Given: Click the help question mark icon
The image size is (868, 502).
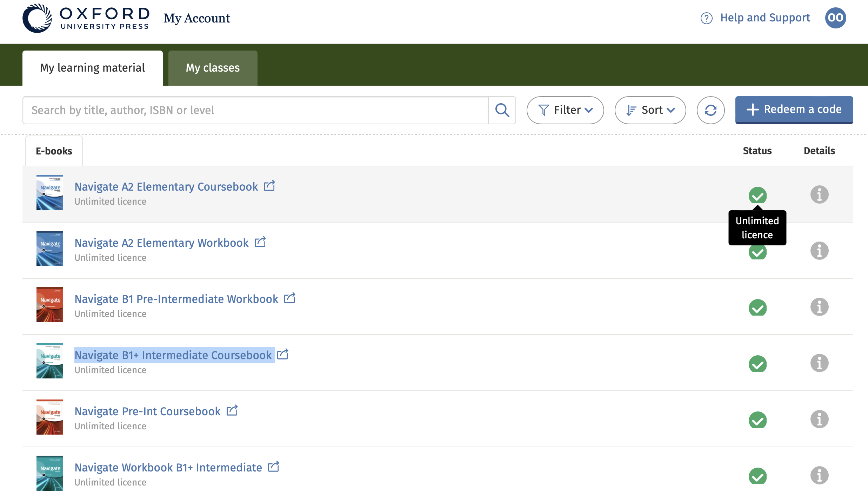Looking at the screenshot, I should 706,18.
